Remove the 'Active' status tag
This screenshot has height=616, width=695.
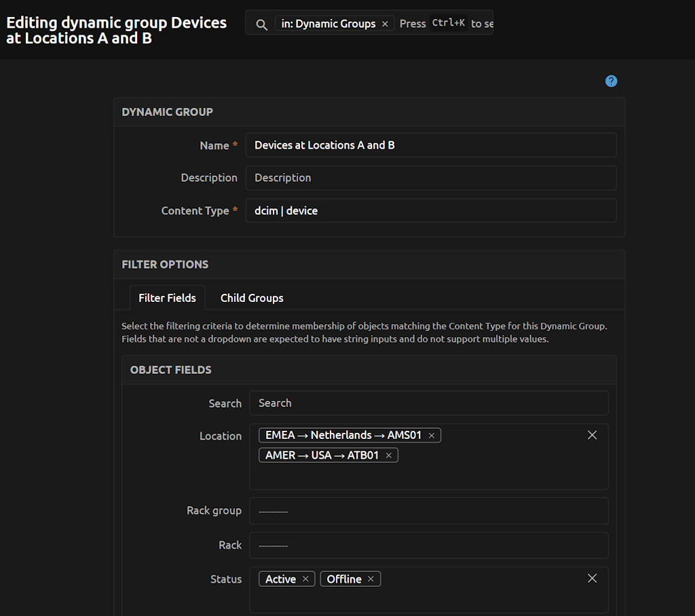[x=305, y=579]
